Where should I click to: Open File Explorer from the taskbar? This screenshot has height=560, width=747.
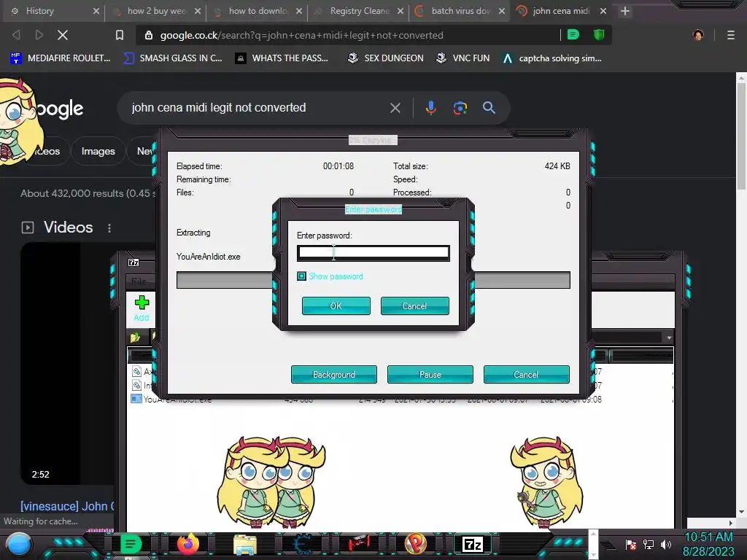(245, 545)
